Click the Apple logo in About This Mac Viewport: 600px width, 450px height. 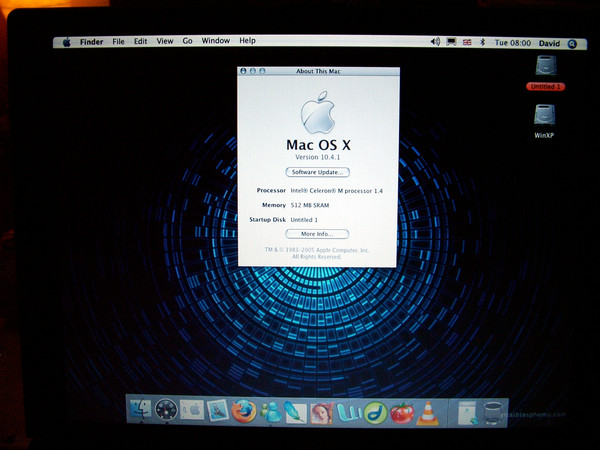[318, 112]
